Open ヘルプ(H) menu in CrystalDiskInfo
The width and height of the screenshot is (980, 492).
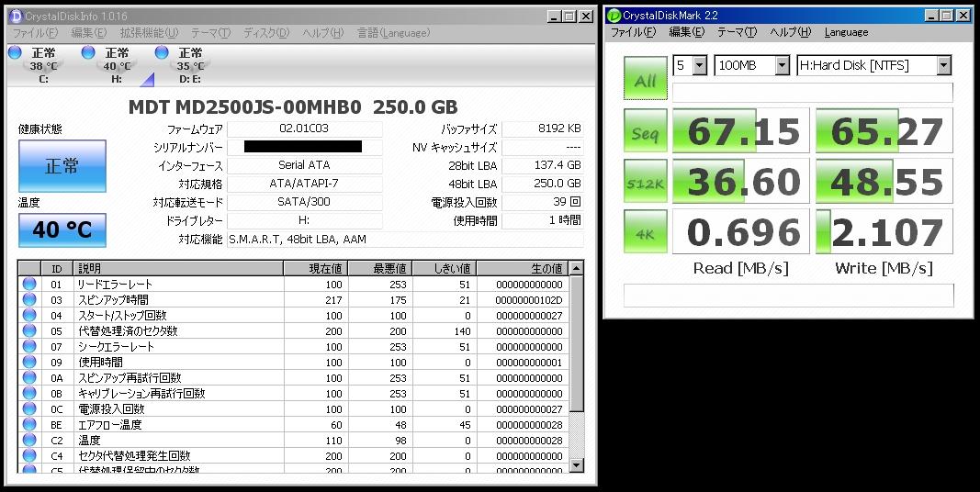click(322, 32)
